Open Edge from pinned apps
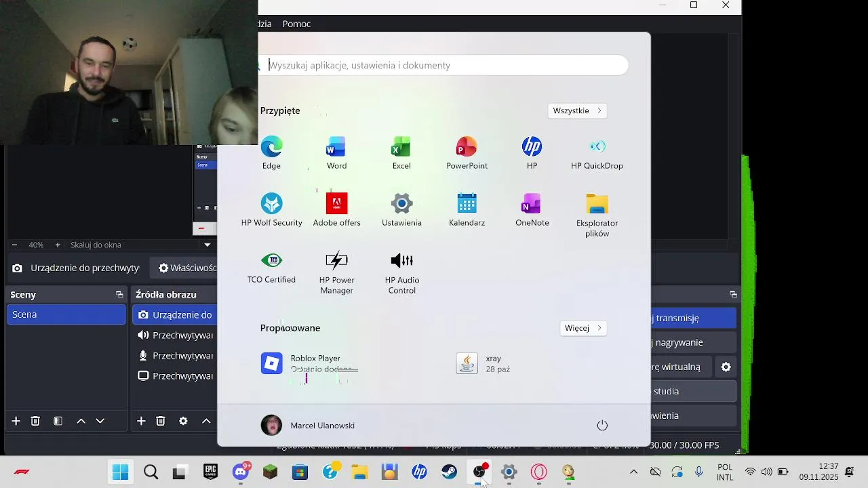The image size is (868, 488). 271,153
